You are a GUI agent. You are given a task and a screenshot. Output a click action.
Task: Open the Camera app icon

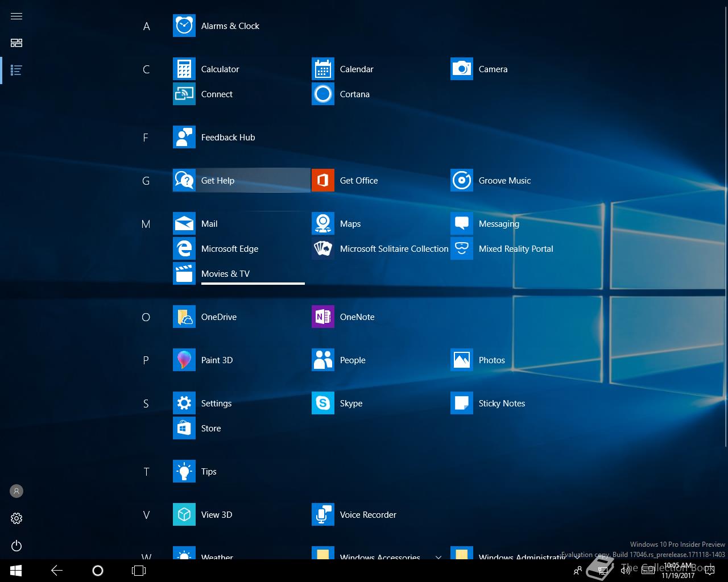tap(462, 69)
